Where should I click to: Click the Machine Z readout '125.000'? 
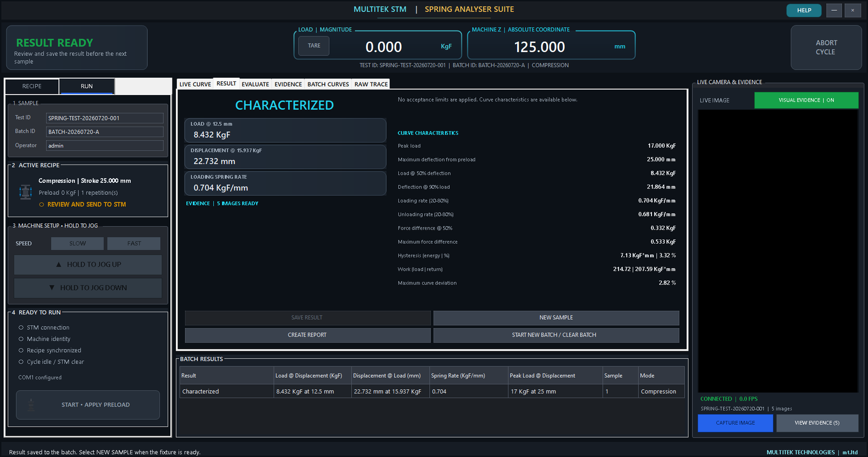click(x=539, y=47)
